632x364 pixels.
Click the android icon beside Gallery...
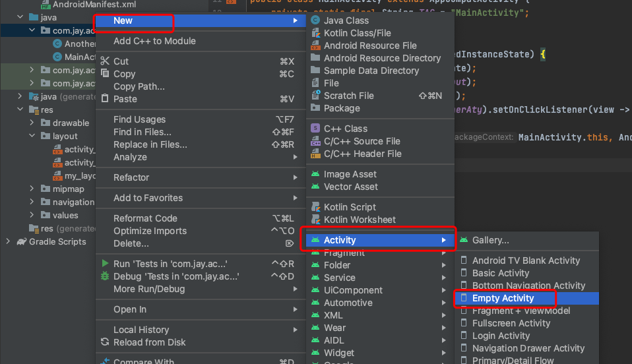(x=464, y=240)
